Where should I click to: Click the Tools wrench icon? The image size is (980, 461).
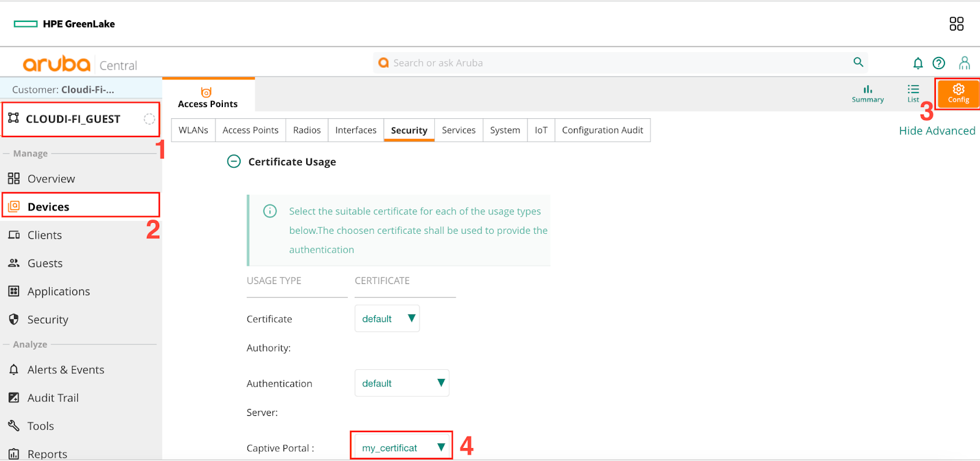pos(14,425)
